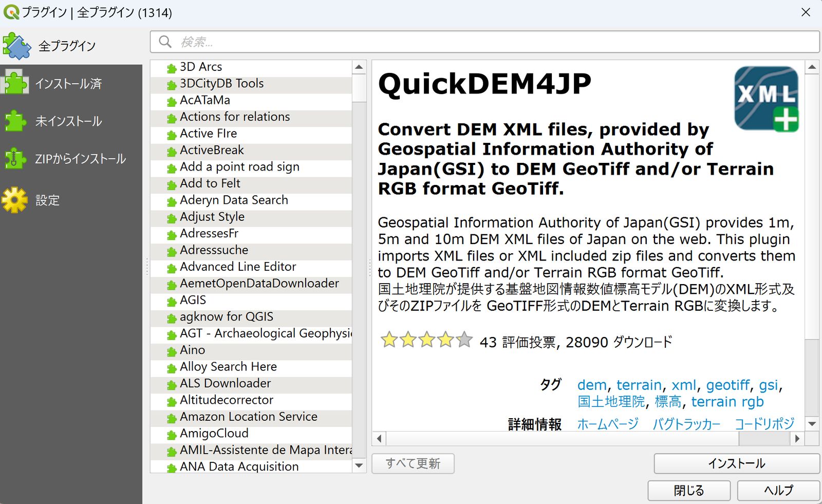Select the ZIPからインストール tab
Screen dimensions: 822x504
(71, 159)
